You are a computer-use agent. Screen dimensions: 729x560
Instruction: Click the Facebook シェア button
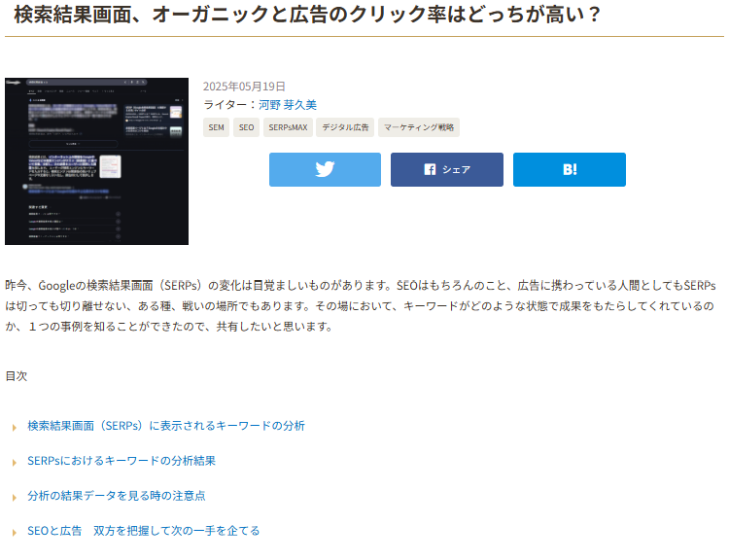[446, 169]
